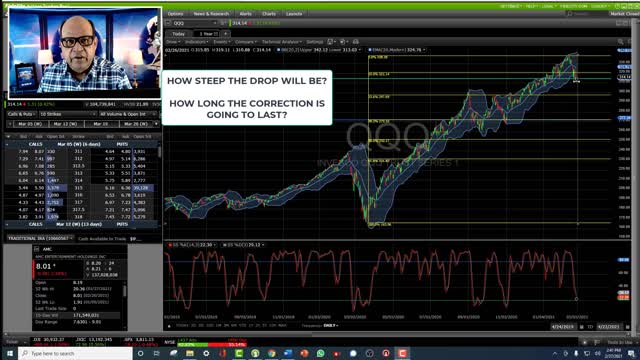Viewport: 640px width, 360px height.
Task: Open the red Camtasia taskbar icon
Action: point(402,353)
